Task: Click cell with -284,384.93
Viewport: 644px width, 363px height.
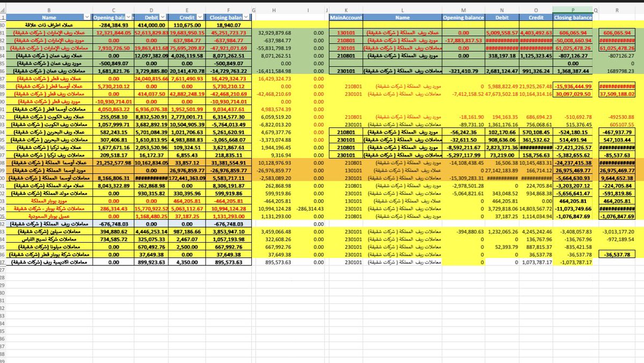Action: 113,25
